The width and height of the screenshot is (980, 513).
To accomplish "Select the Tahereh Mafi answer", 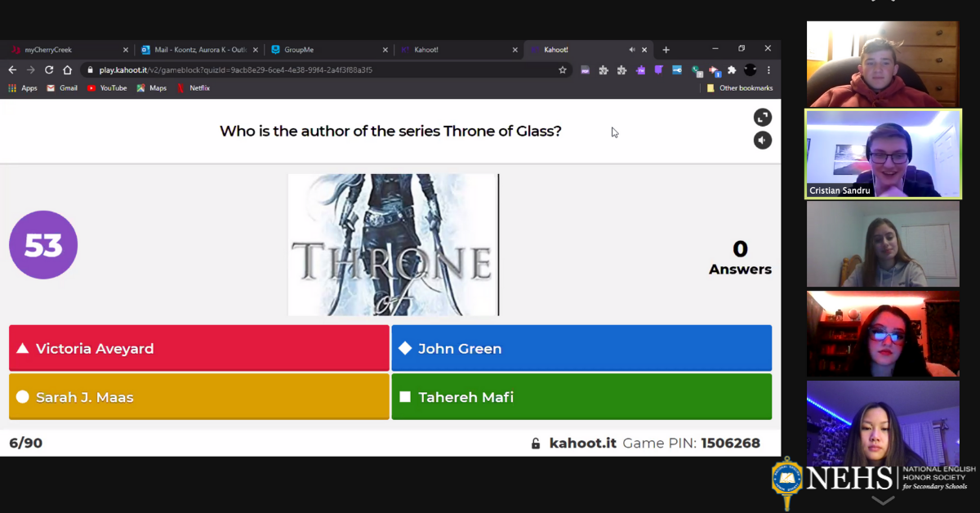I will [581, 397].
